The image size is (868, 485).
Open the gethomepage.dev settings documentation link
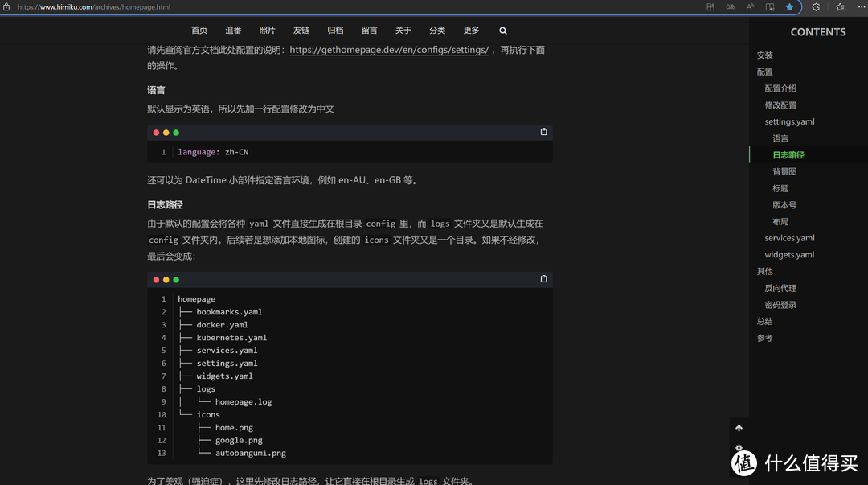(x=388, y=49)
